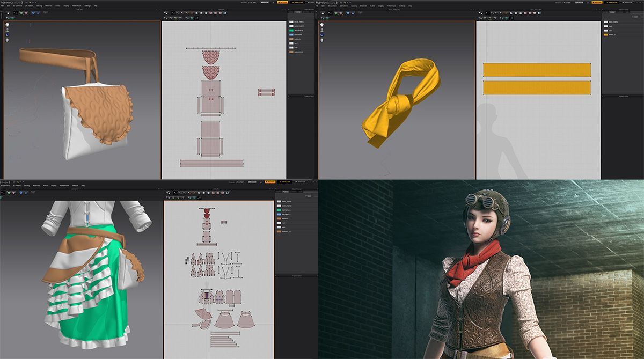Click the Simulate down-arrow icon in top-right 3D toolbar

click(x=323, y=12)
